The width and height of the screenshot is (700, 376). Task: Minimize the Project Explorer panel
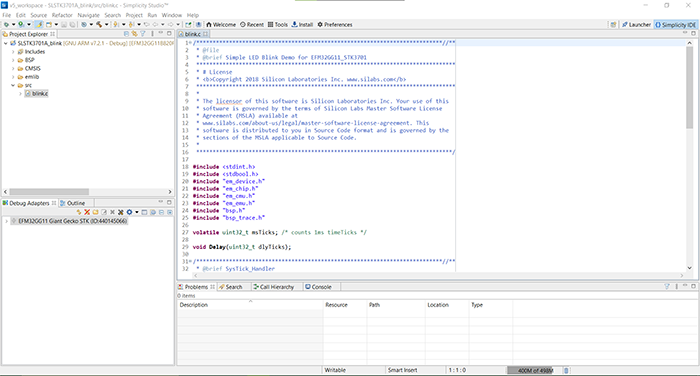[x=161, y=33]
